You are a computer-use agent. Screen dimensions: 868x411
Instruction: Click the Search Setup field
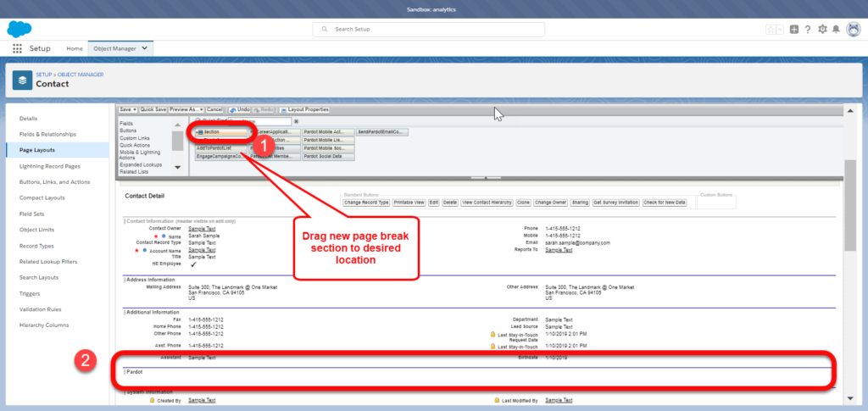click(x=428, y=30)
